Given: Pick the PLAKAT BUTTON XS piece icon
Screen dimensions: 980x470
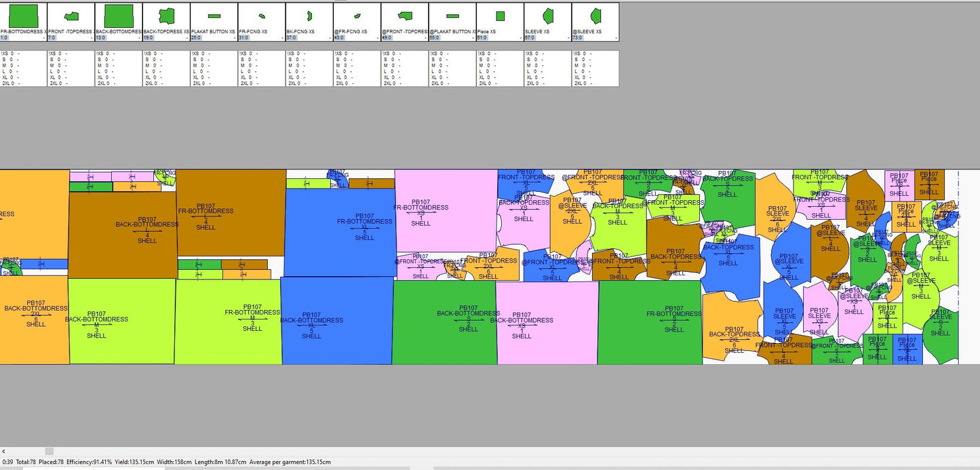Looking at the screenshot, I should tap(214, 16).
